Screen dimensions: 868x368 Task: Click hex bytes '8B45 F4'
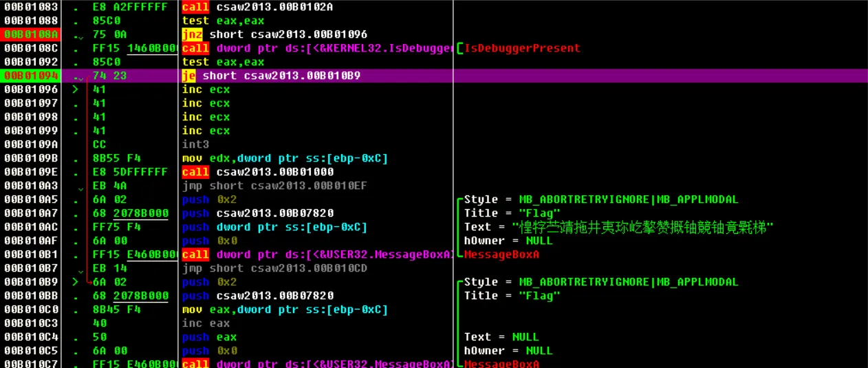pos(116,310)
